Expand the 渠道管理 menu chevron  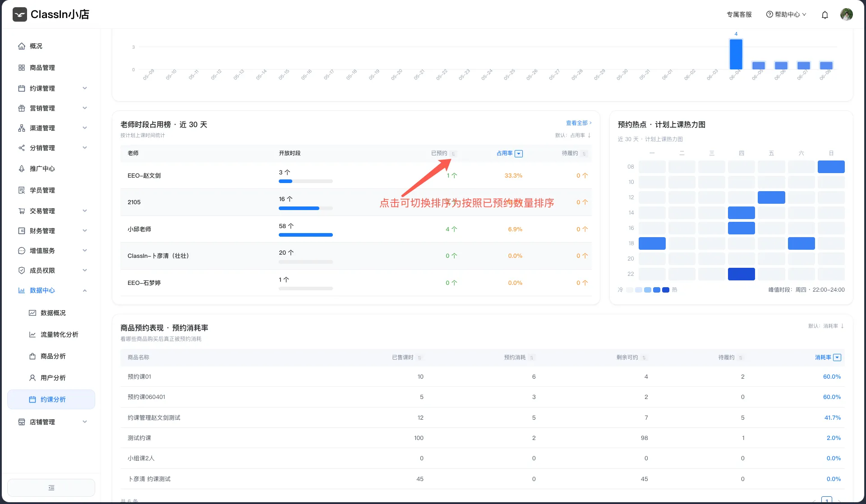coord(85,128)
